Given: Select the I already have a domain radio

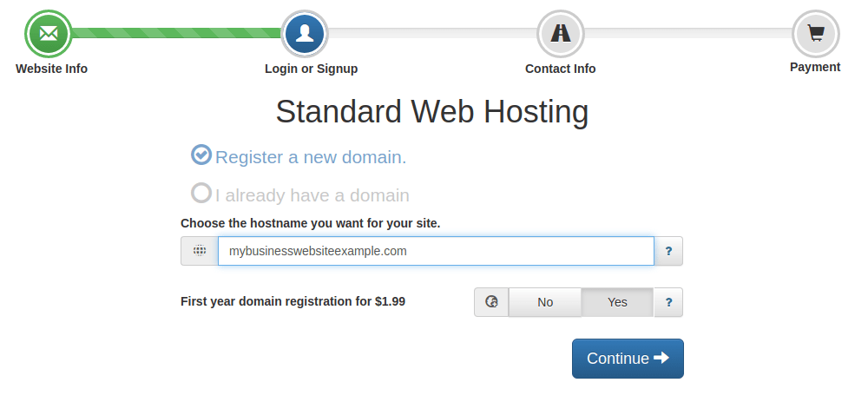Looking at the screenshot, I should pyautogui.click(x=201, y=193).
